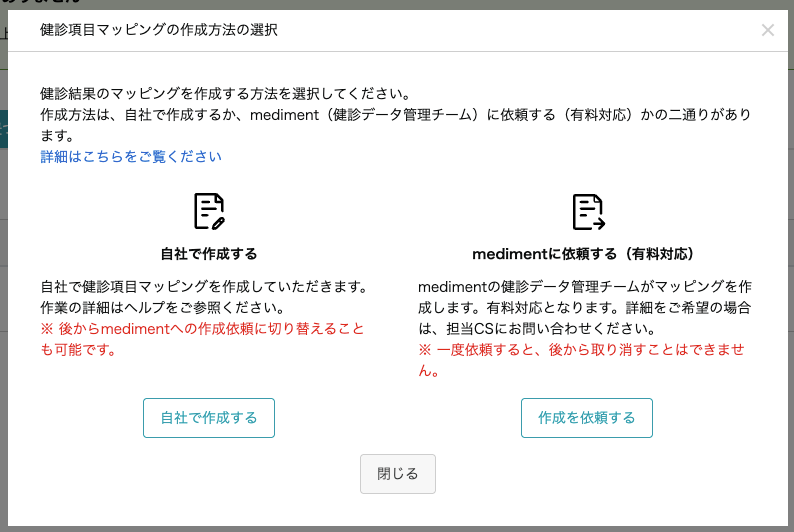Click the bold 自社で作成する heading

point(209,254)
